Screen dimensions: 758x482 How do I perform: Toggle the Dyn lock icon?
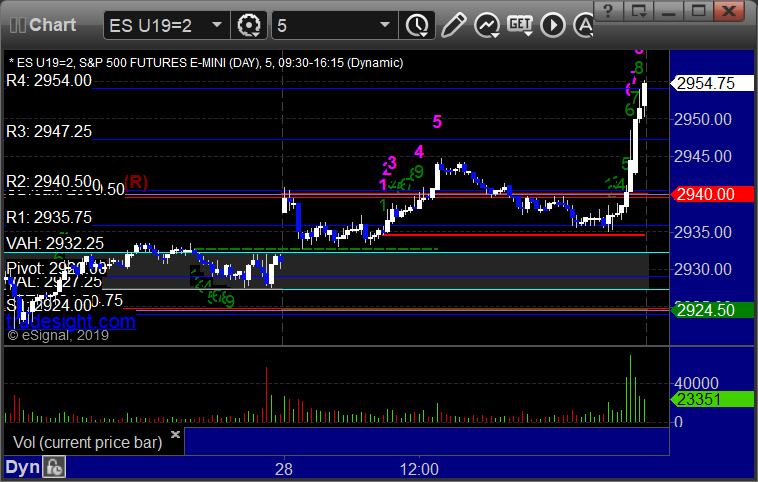tap(54, 467)
